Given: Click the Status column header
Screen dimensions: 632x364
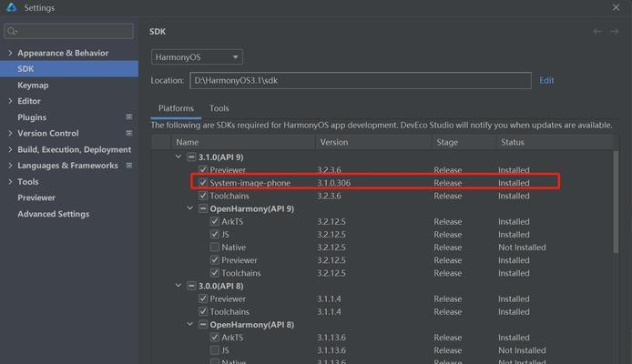Looking at the screenshot, I should 555,142.
